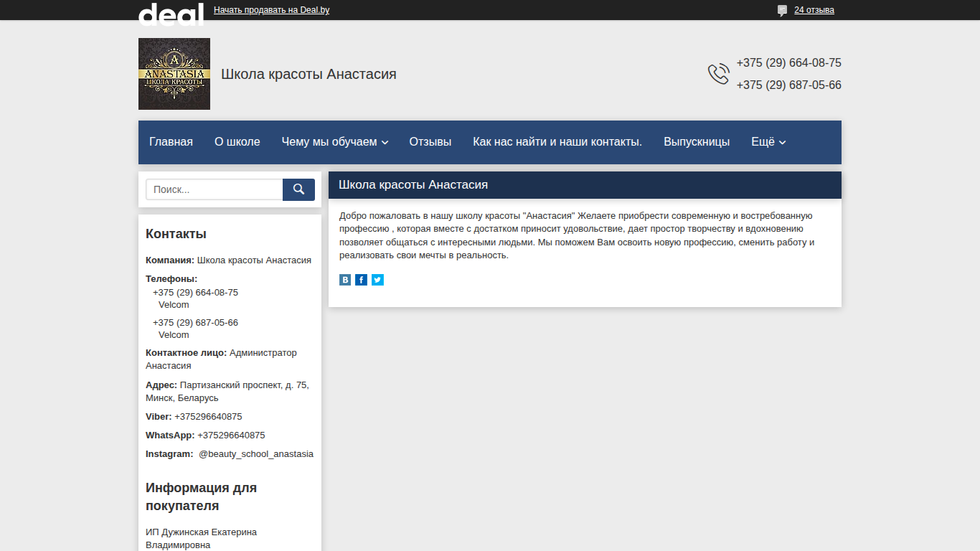The height and width of the screenshot is (551, 980).
Task: Click the Viber number +375296640875
Action: tap(208, 417)
